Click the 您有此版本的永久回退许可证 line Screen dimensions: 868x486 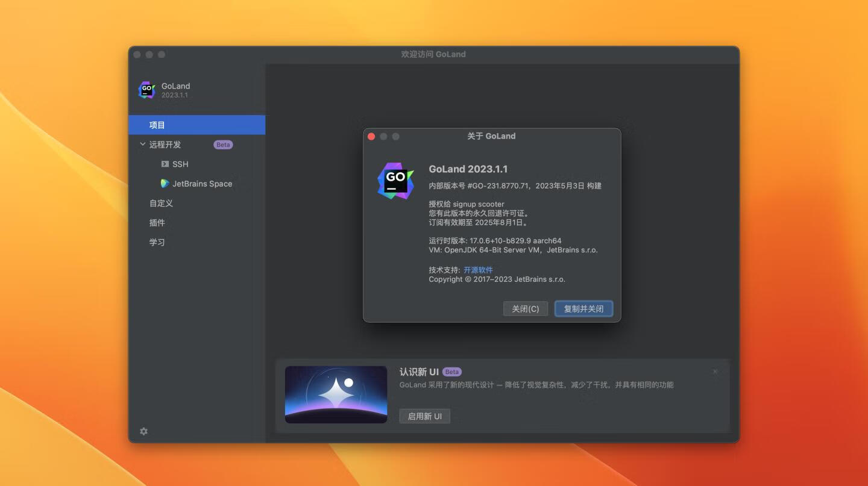click(x=479, y=213)
